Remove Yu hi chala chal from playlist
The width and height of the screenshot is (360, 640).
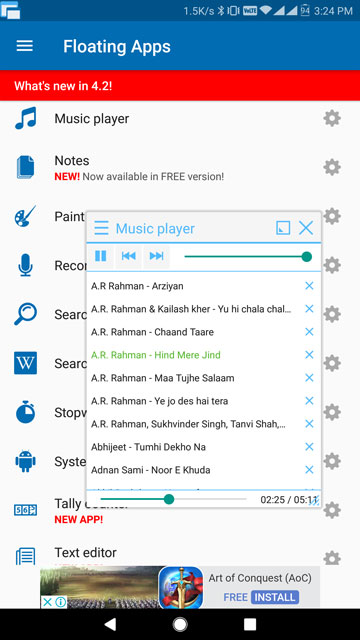coord(309,309)
